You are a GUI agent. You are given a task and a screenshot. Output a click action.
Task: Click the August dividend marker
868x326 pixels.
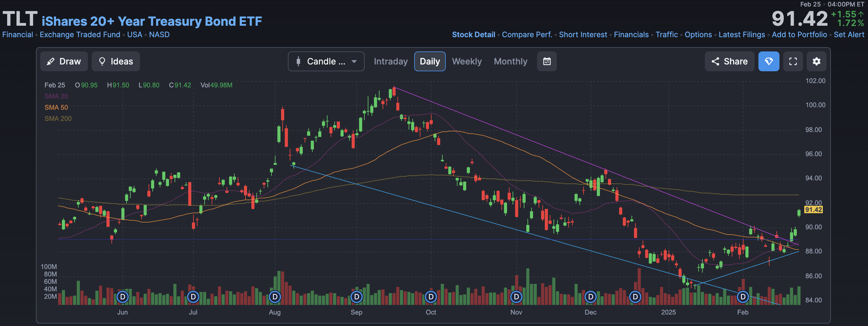275,297
